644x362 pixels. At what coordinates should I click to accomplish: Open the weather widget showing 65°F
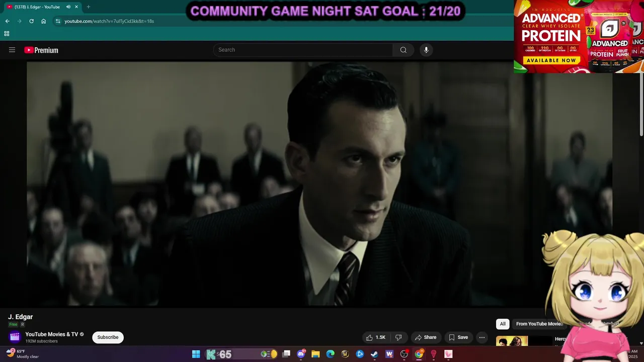[23, 354]
